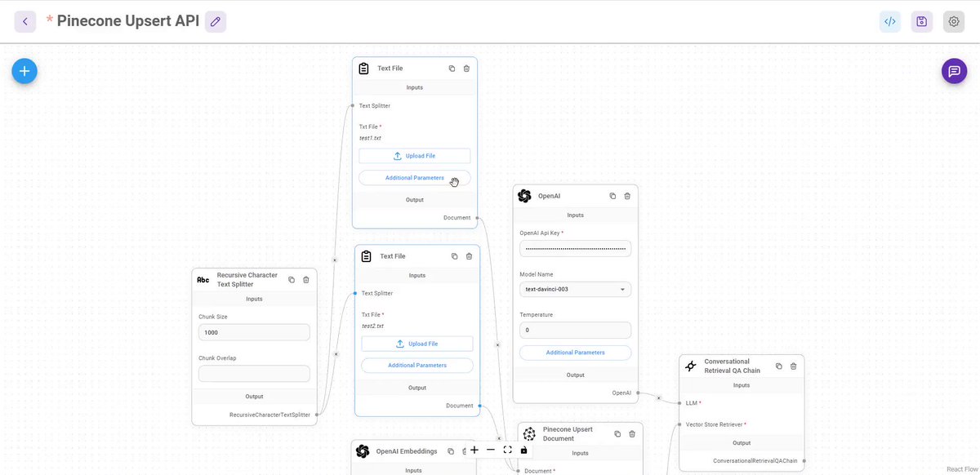Click the Vector Store Retriever input handle
Screen dimensions: 980x475
coord(679,424)
